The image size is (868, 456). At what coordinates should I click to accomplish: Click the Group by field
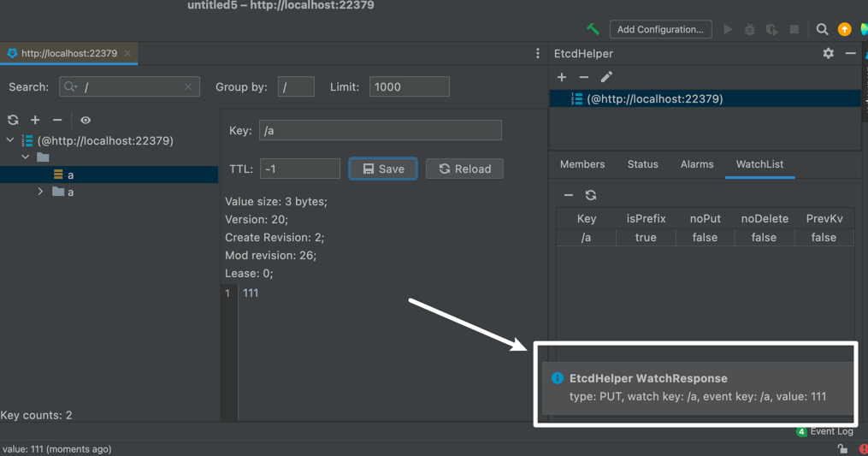click(x=296, y=87)
